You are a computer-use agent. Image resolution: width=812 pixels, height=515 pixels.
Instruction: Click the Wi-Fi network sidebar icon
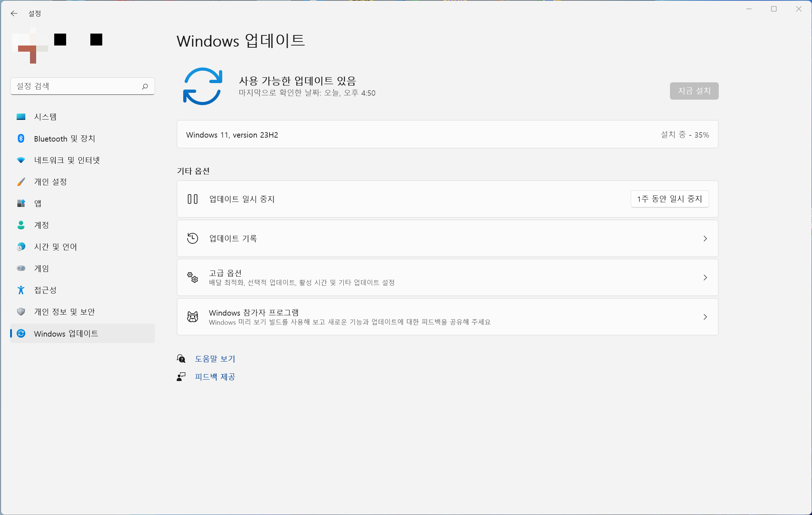pyautogui.click(x=21, y=160)
